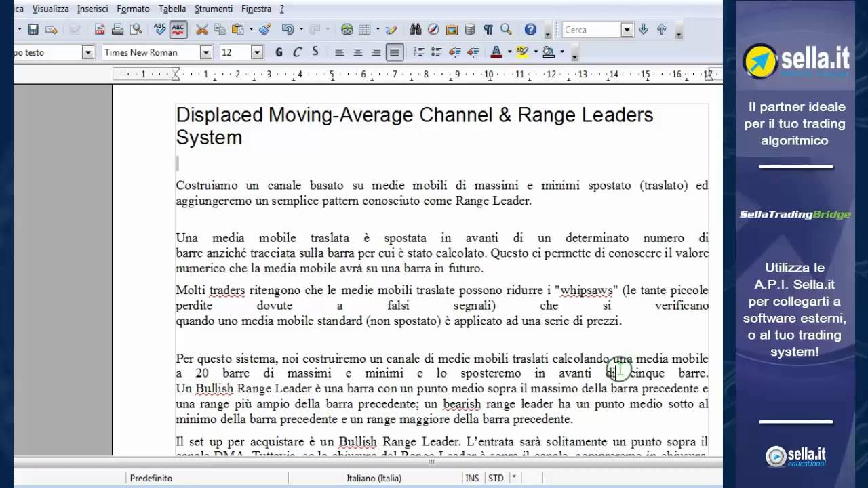Click the Insert Table icon

pos(365,29)
